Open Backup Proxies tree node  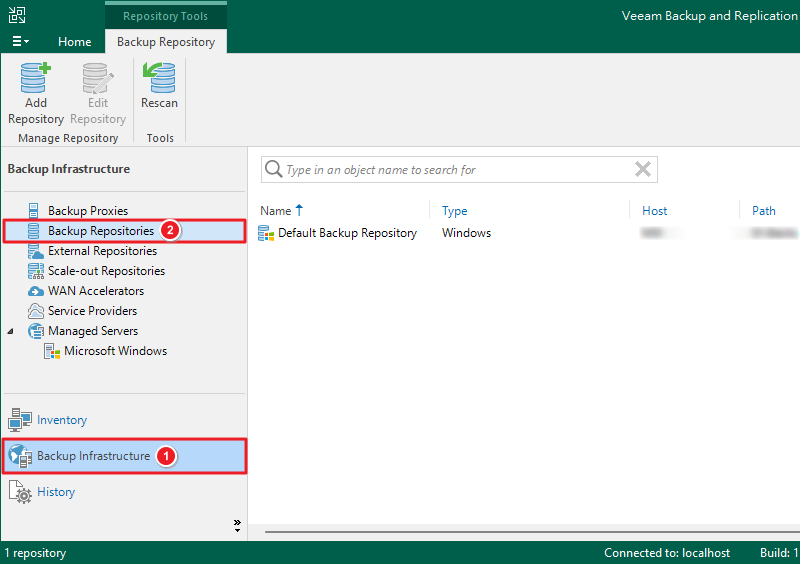[x=88, y=211]
